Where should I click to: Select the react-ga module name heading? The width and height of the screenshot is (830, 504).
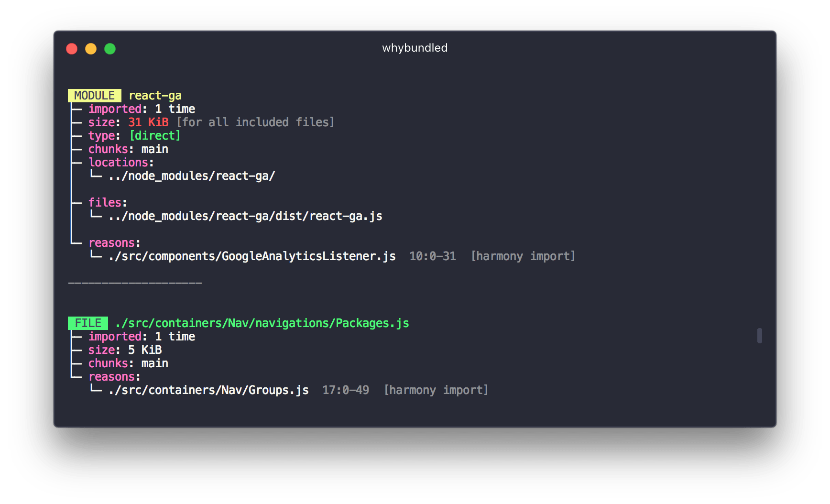coord(155,96)
